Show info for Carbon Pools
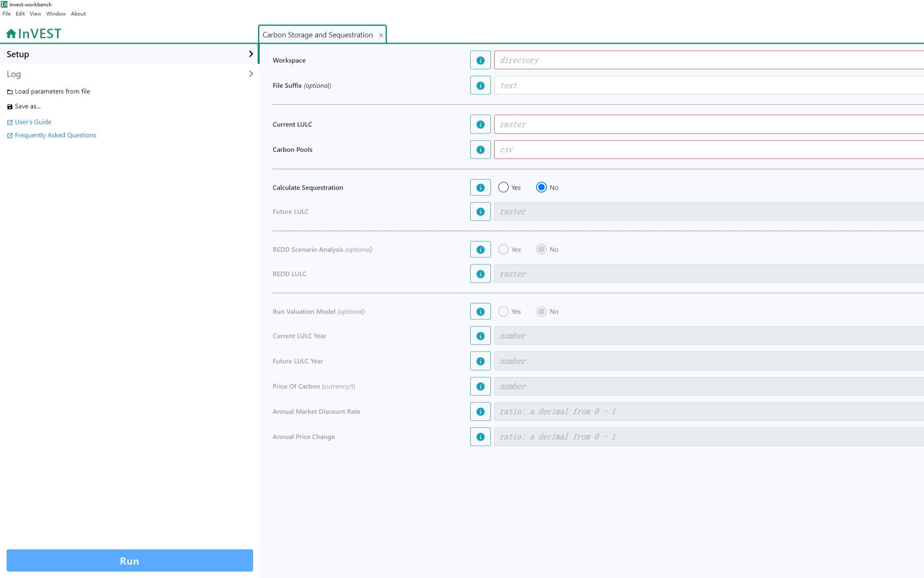This screenshot has width=924, height=578. click(480, 150)
